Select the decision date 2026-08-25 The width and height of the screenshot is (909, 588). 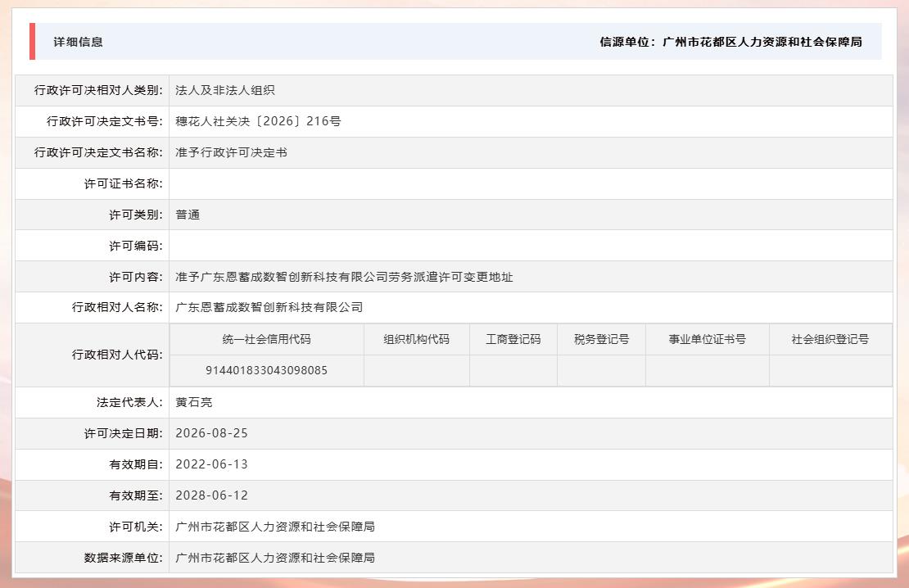[211, 434]
